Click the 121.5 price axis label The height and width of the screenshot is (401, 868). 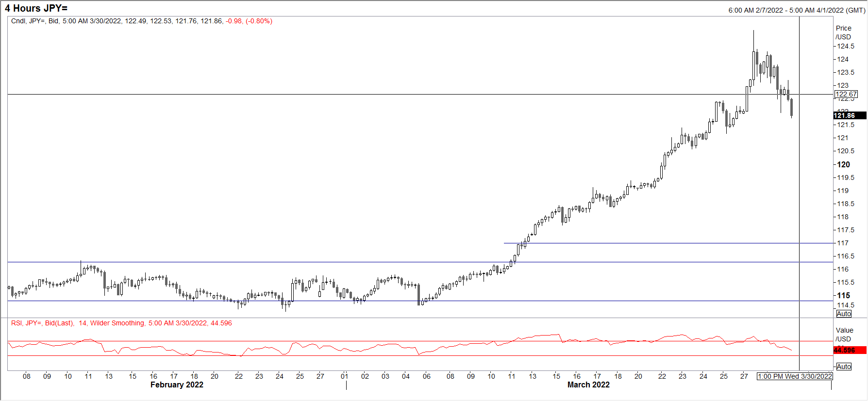(x=846, y=125)
